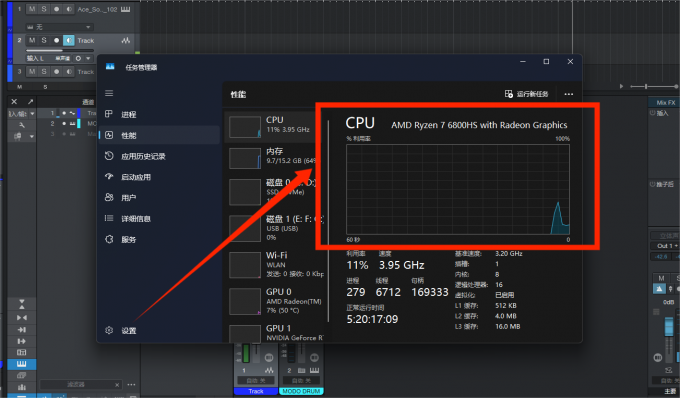Select the 内存 memory performance item

click(x=271, y=157)
